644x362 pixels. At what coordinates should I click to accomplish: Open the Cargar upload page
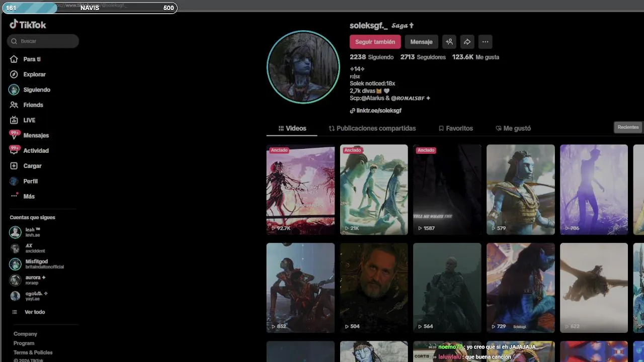(32, 166)
